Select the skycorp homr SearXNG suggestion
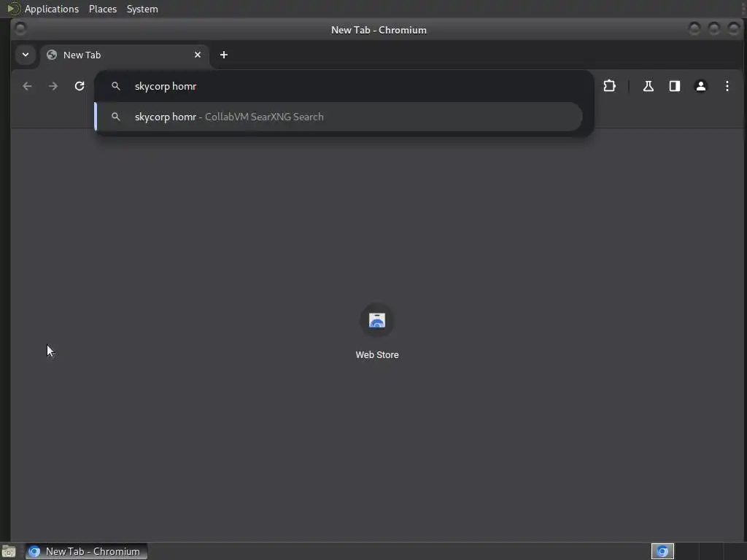 [338, 117]
